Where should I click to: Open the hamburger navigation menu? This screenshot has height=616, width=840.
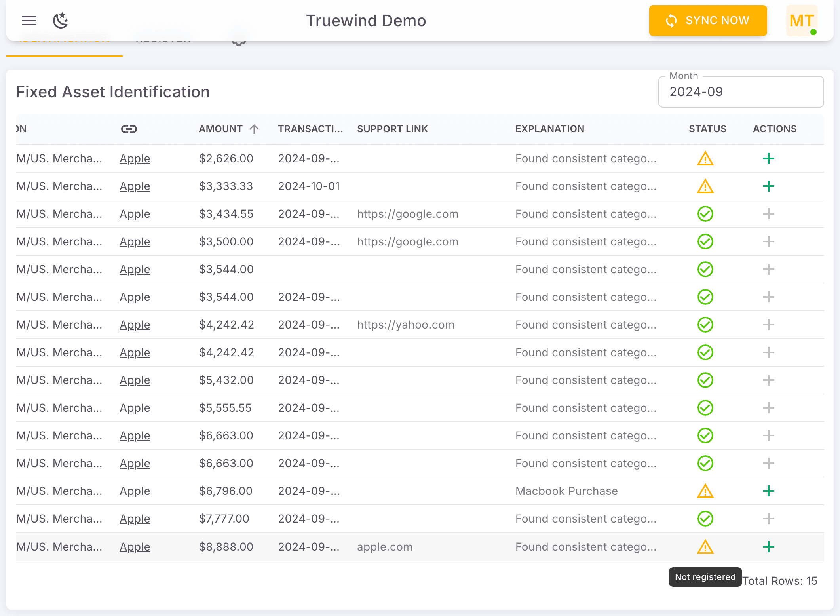click(x=29, y=21)
